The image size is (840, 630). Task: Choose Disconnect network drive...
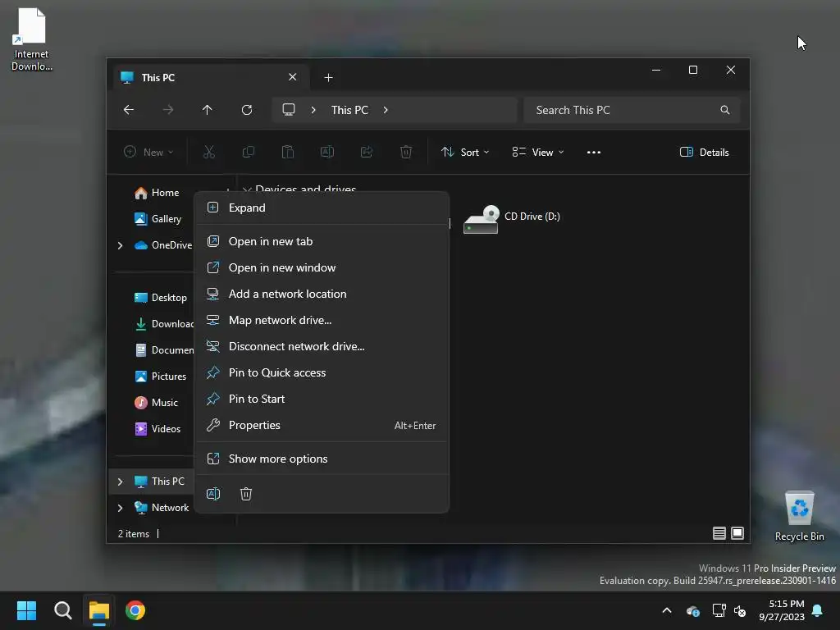[322, 347]
